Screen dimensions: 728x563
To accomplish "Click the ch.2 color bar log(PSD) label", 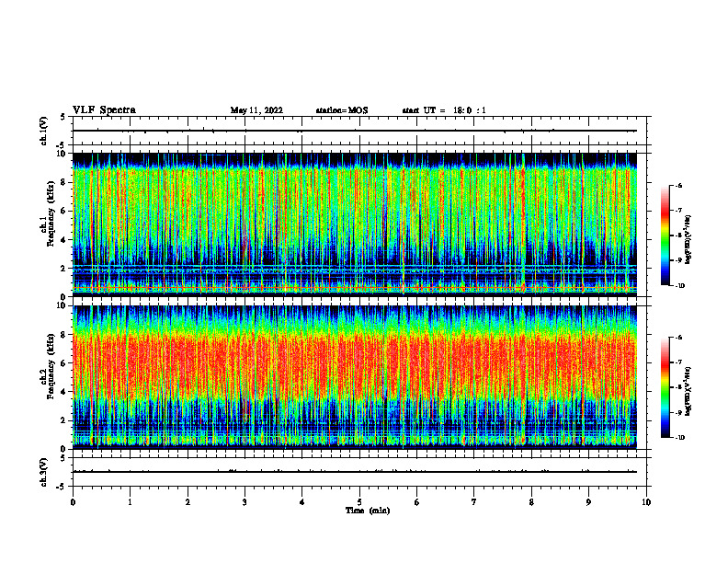I will (688, 392).
